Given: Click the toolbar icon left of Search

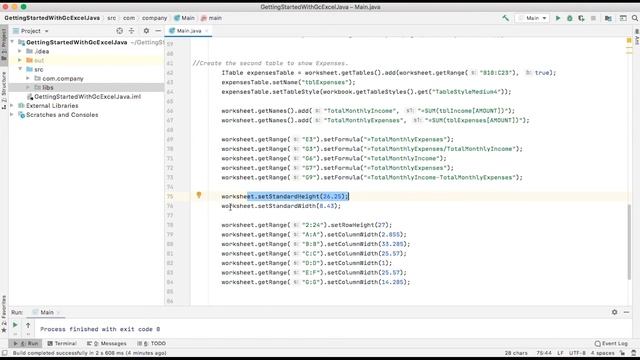Looking at the screenshot, I should point(623,18).
